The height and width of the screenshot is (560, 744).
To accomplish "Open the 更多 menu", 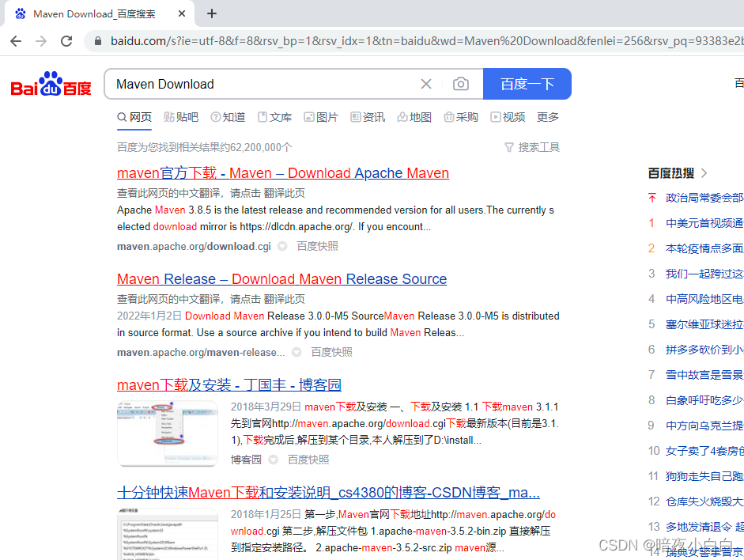I will (x=548, y=117).
